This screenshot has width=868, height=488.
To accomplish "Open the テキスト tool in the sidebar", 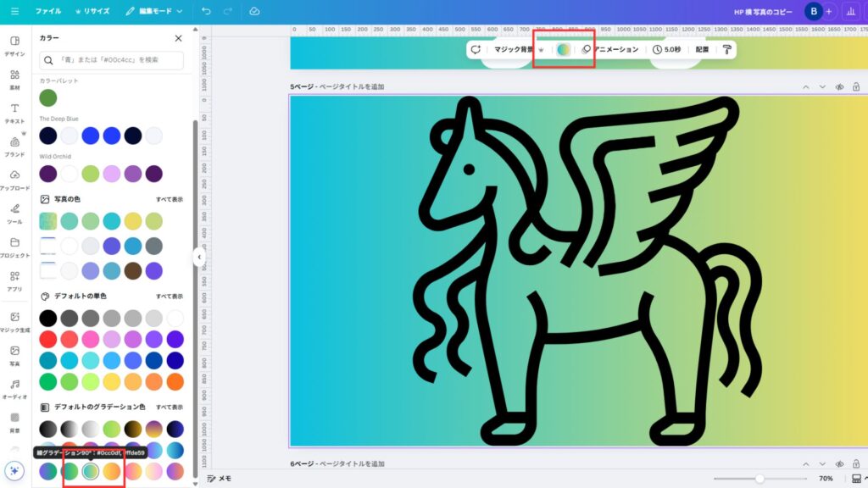I will [x=14, y=113].
